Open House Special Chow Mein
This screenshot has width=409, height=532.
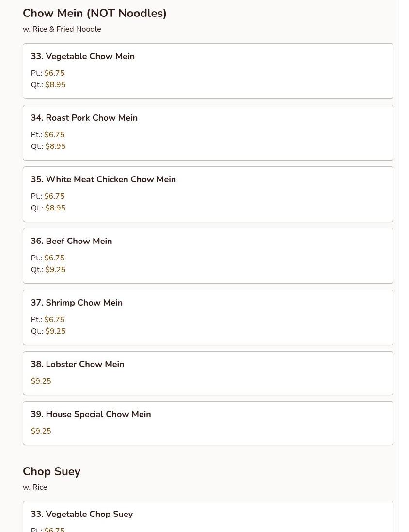pos(91,414)
